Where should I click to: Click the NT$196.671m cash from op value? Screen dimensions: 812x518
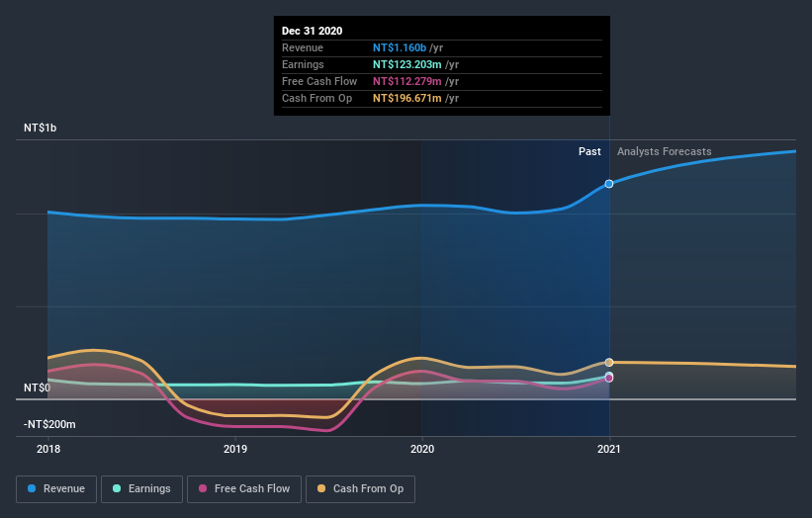point(407,98)
